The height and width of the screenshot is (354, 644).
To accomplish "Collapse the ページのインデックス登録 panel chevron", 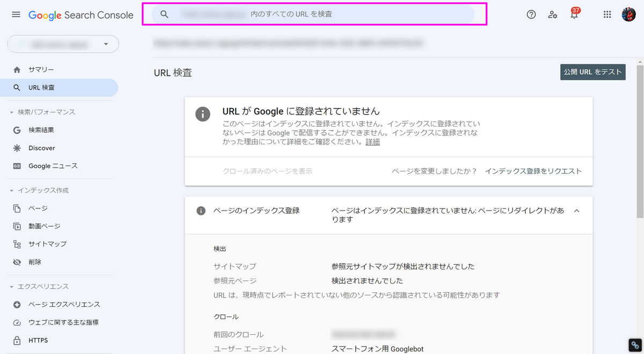I will (x=577, y=211).
